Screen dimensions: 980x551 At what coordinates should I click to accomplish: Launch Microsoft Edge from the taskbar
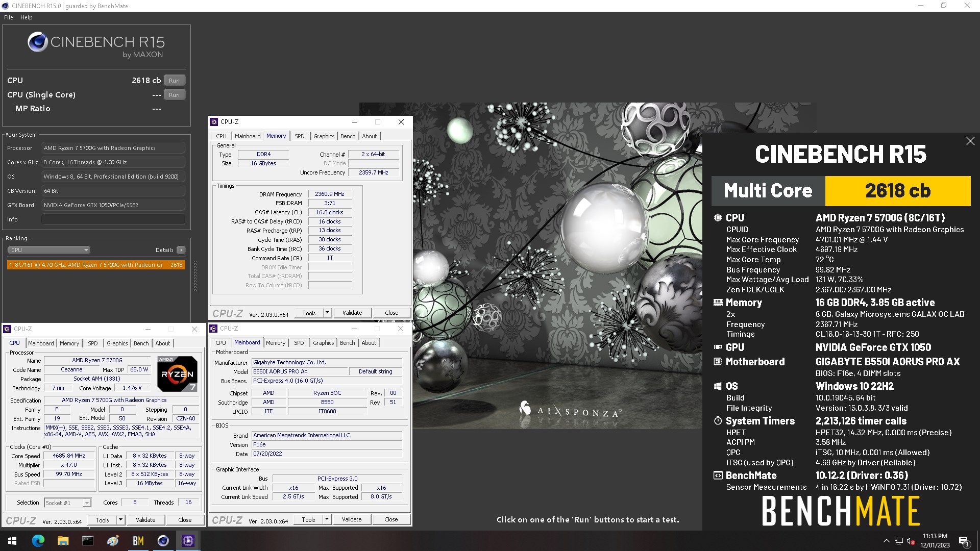tap(38, 541)
